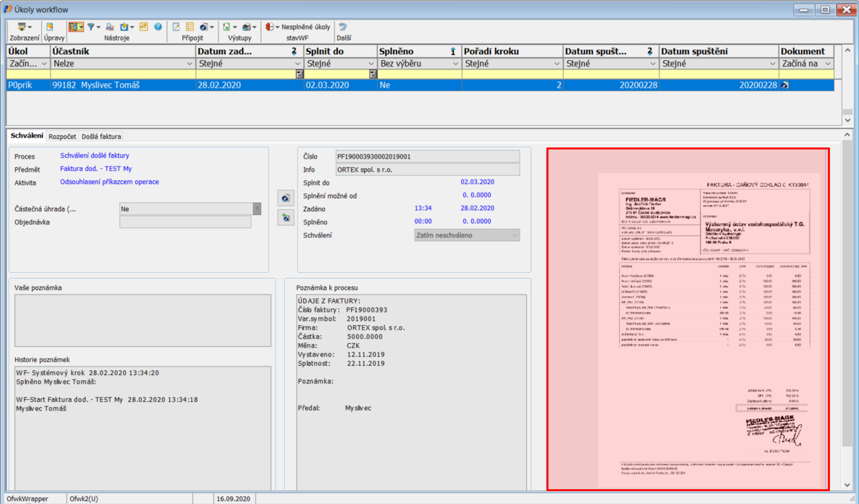
Task: Click the orange settings sliders icon
Action: click(x=143, y=27)
